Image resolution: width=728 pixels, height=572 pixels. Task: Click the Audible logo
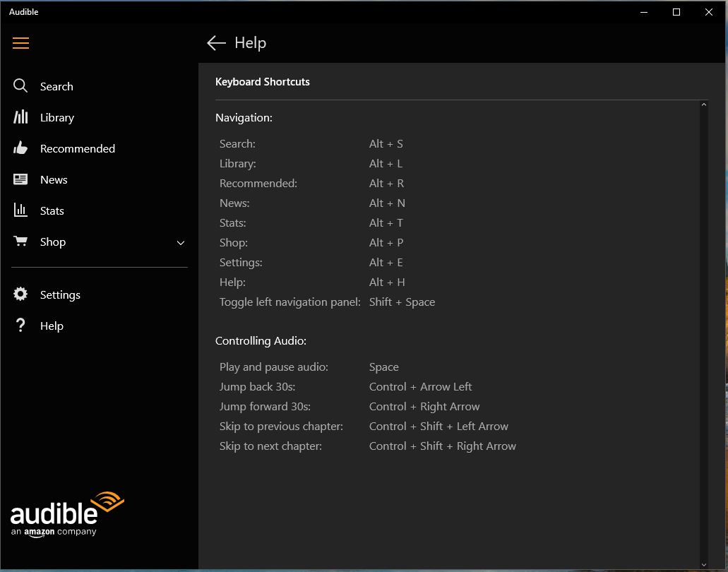(67, 514)
